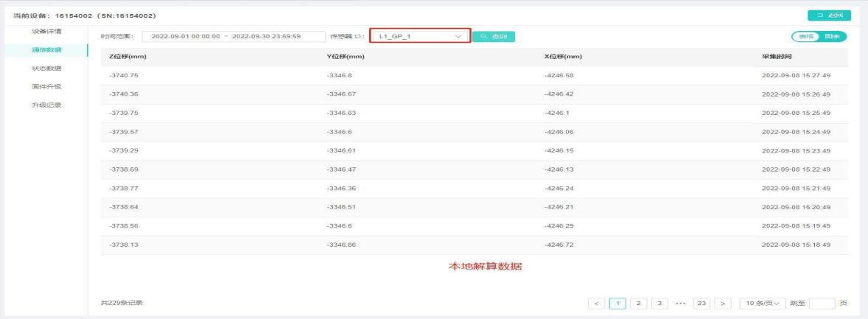Click the 返回 (back) button
Viewport: 868px width, 319px height.
828,15
